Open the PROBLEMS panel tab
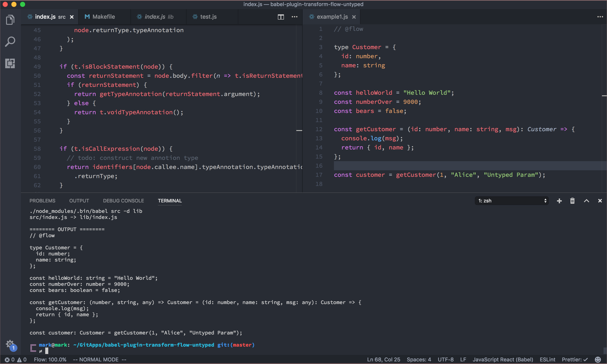 (x=42, y=201)
